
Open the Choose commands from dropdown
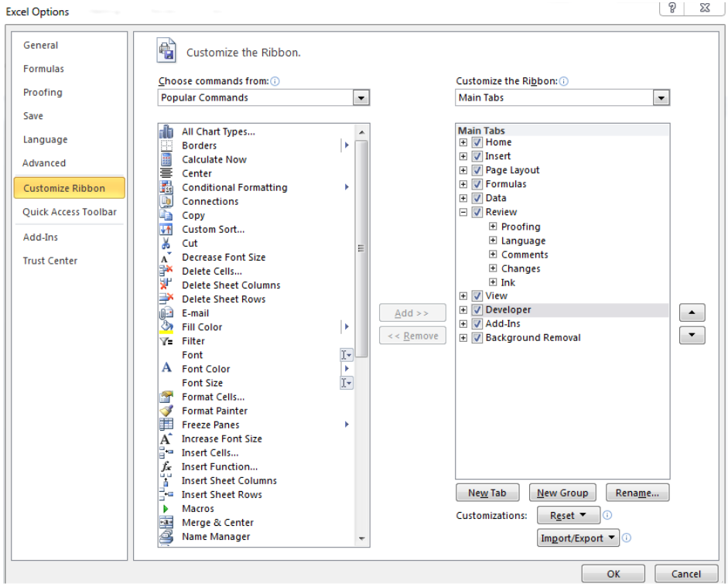click(361, 98)
